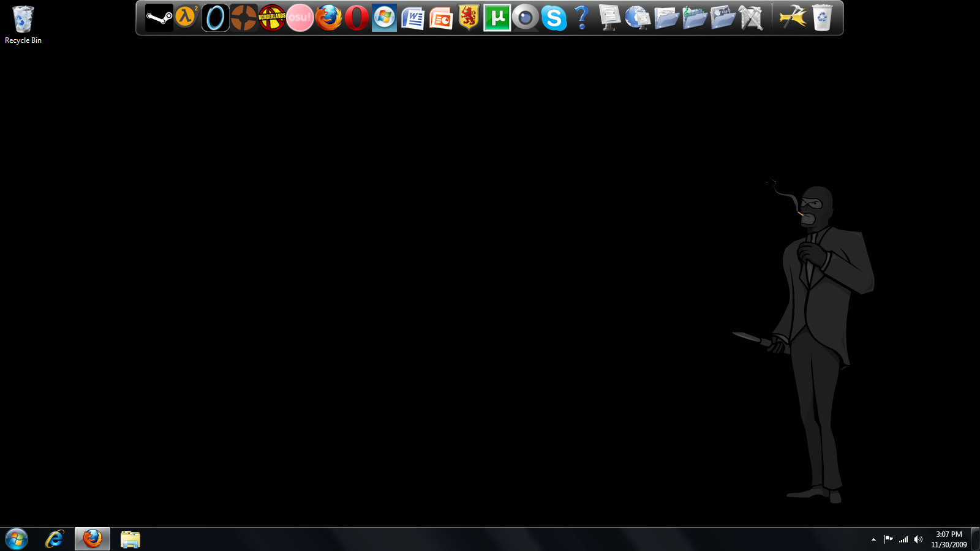Open the Windows Start menu
Viewport: 980px width, 551px height.
(17, 539)
